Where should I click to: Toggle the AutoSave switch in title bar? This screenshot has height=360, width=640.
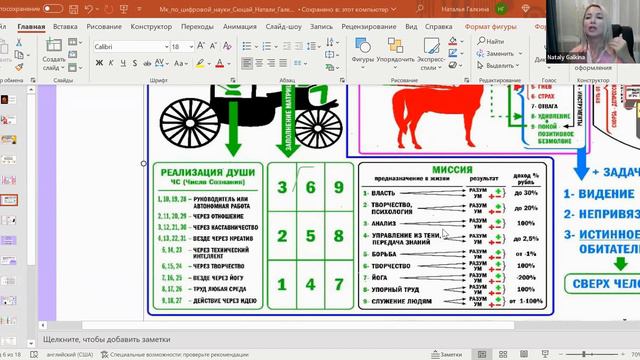tap(53, 9)
